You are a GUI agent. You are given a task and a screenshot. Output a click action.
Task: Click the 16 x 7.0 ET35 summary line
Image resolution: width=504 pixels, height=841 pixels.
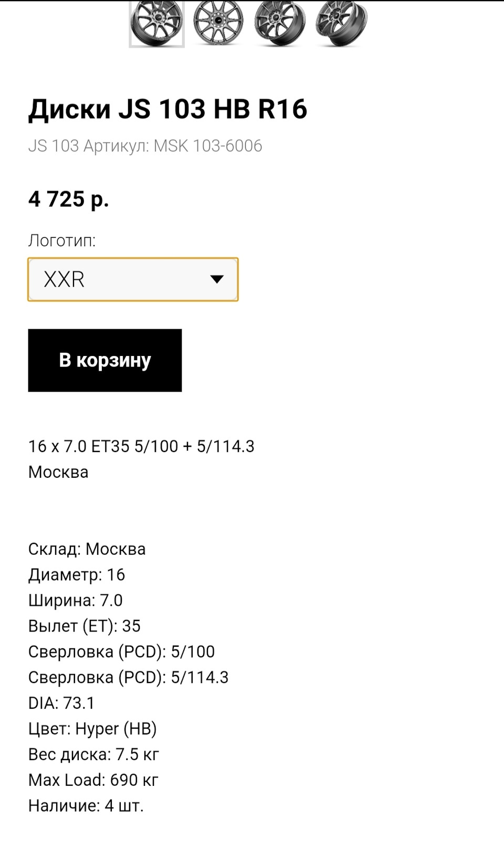pos(141,446)
